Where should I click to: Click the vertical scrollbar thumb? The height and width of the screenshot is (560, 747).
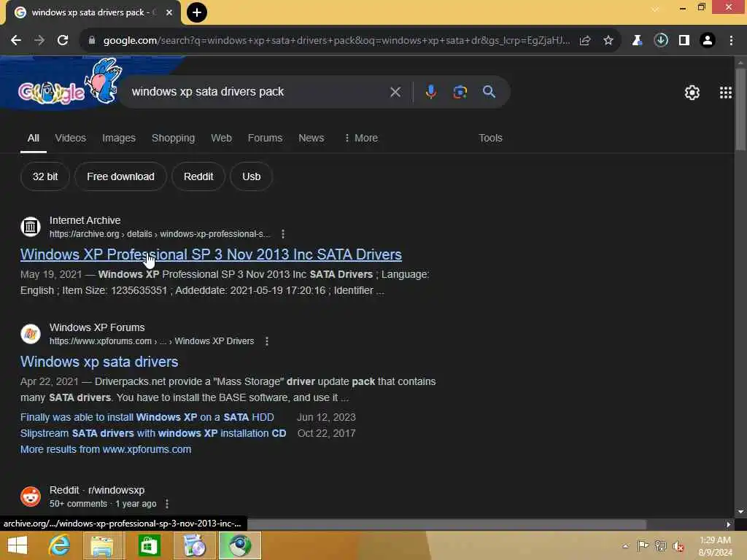click(x=740, y=109)
